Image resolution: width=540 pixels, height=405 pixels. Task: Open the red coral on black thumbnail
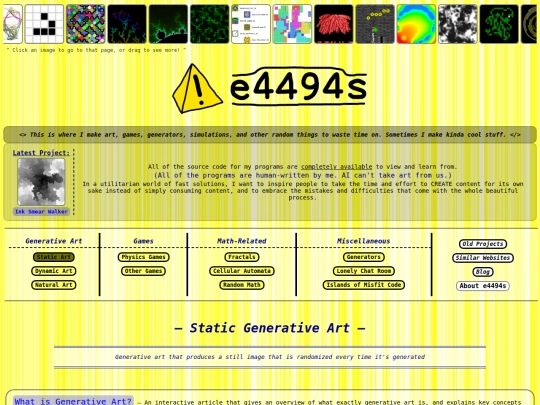[333, 24]
